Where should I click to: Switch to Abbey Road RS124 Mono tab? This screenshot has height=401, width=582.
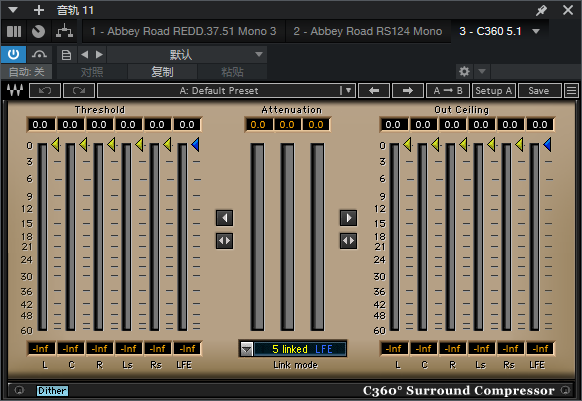(x=367, y=31)
